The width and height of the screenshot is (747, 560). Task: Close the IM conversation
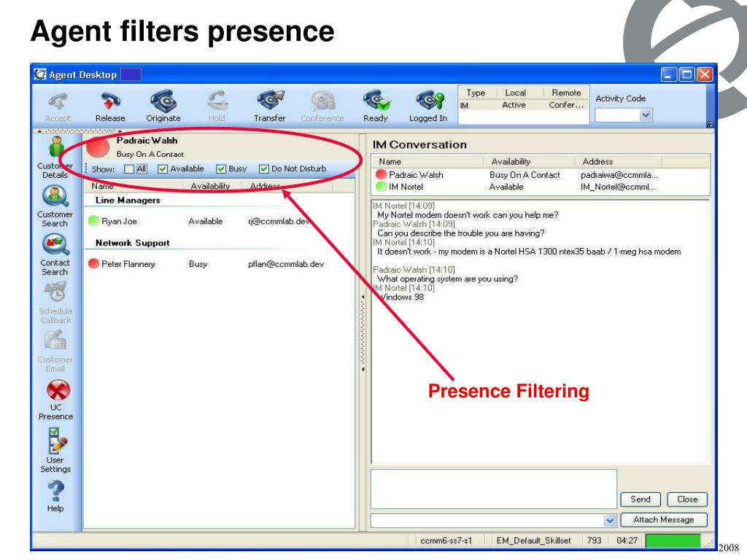tap(687, 499)
